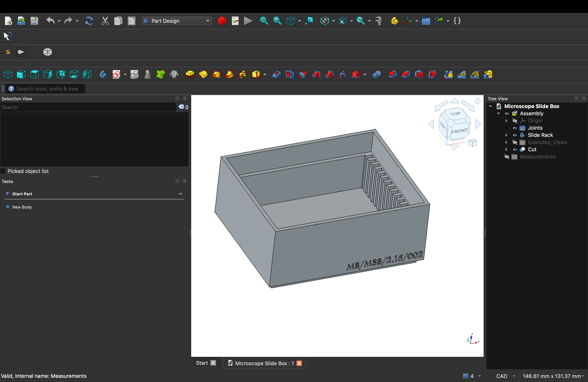Image resolution: width=588 pixels, height=382 pixels.
Task: Click the Cut scissors icon
Action: 105,21
